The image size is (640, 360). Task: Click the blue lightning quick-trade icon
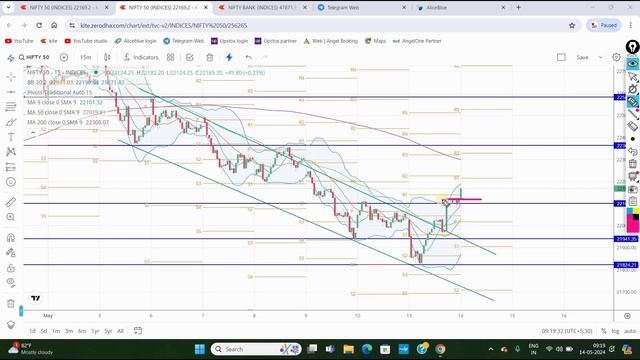pos(229,57)
